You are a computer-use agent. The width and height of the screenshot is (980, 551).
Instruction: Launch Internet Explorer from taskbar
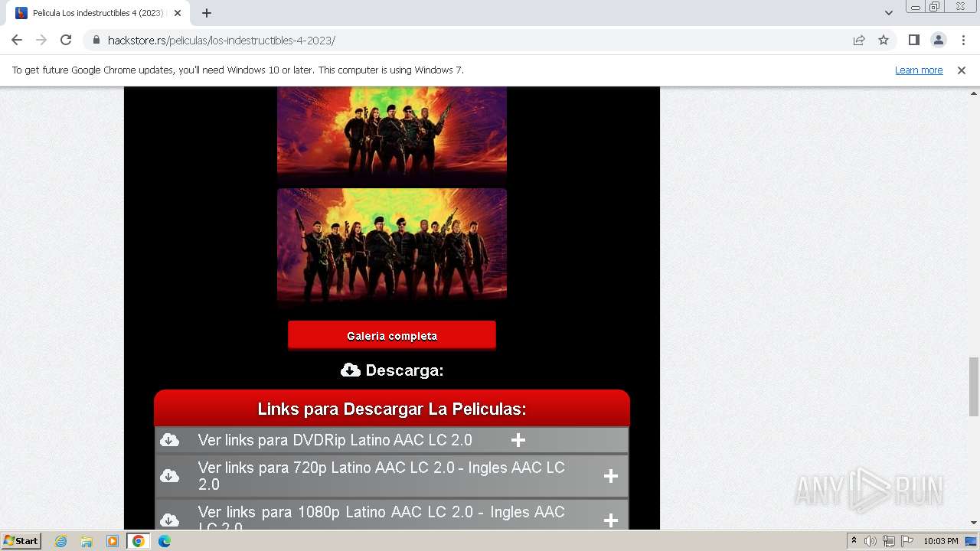tap(60, 541)
